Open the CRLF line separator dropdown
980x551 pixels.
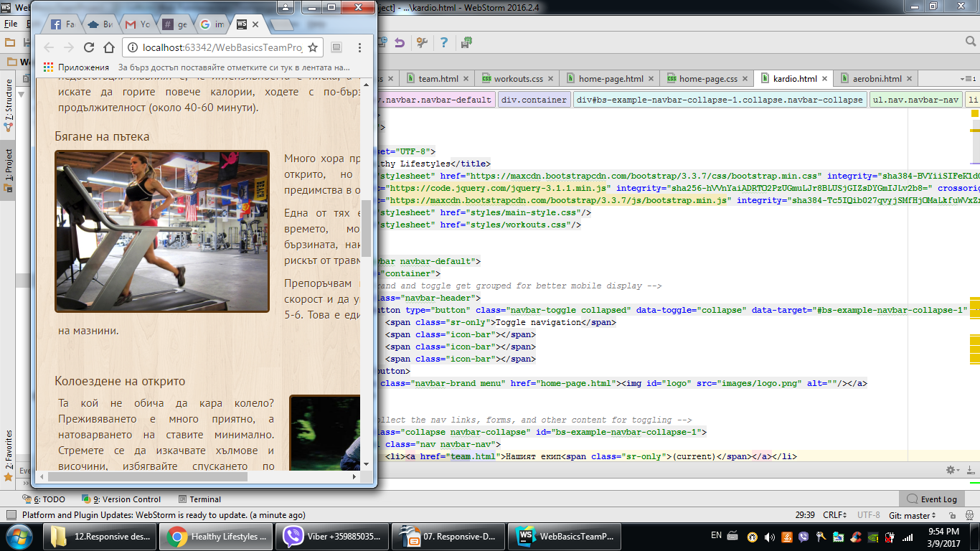pyautogui.click(x=834, y=515)
